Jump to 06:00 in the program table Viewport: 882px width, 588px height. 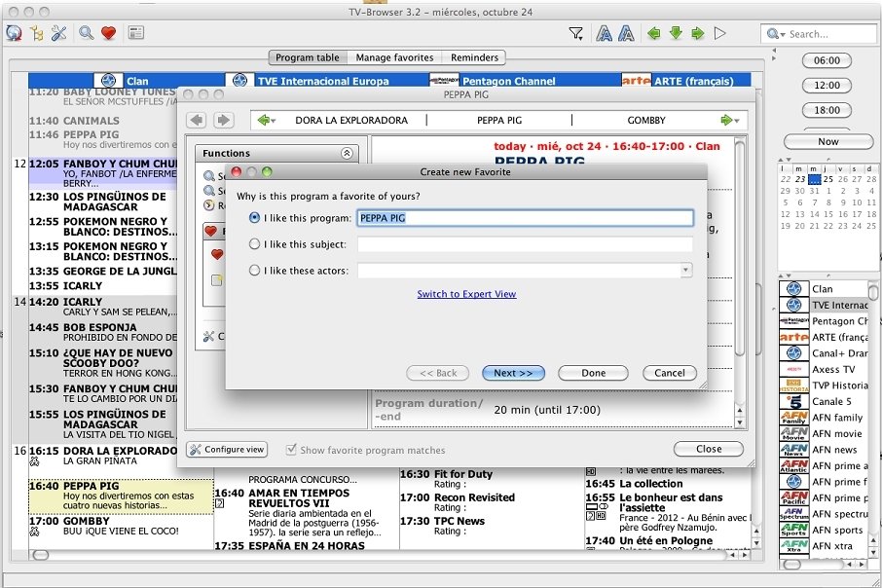coord(827,60)
